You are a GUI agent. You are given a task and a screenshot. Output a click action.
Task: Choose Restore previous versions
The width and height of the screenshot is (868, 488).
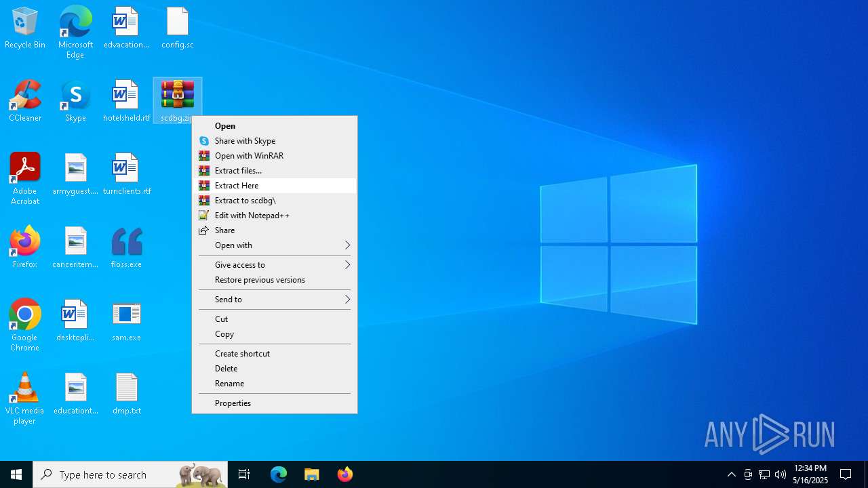coord(275,280)
